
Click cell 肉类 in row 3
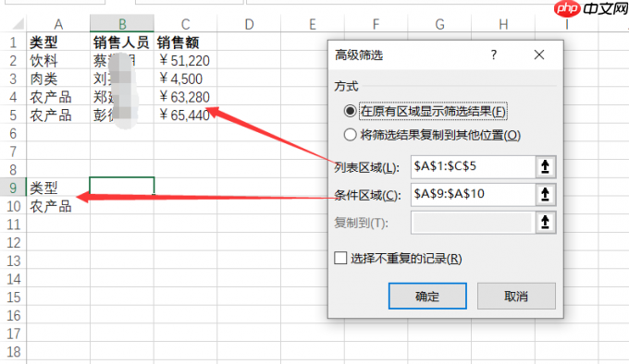click(58, 79)
